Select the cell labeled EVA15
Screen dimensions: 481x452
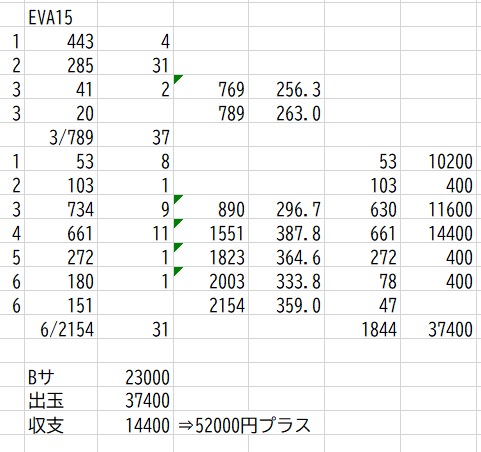click(61, 15)
